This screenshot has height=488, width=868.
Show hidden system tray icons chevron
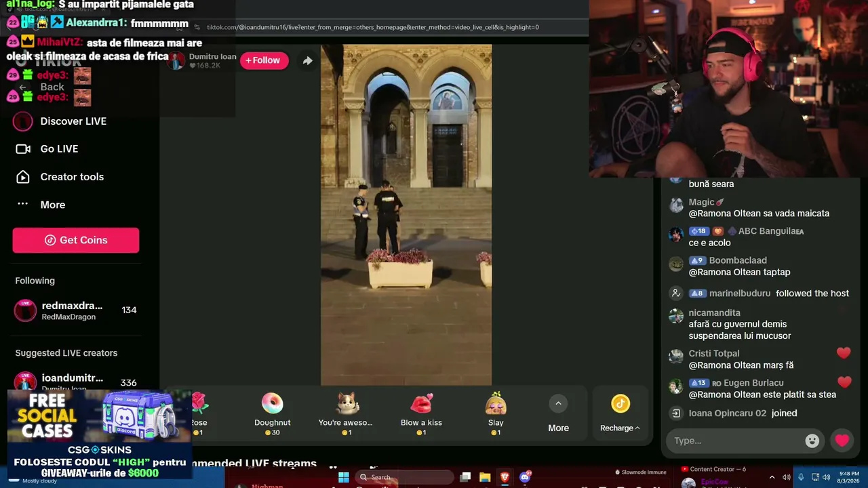[772, 477]
